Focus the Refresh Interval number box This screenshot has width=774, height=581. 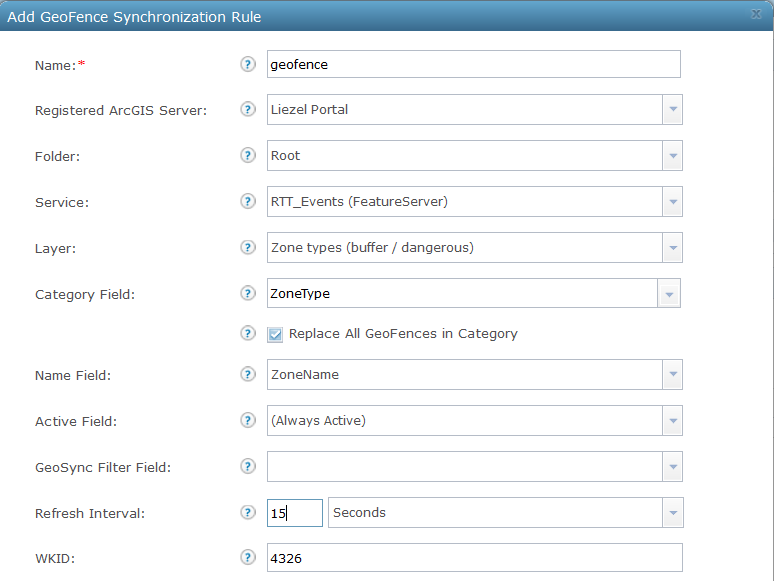tap(294, 513)
